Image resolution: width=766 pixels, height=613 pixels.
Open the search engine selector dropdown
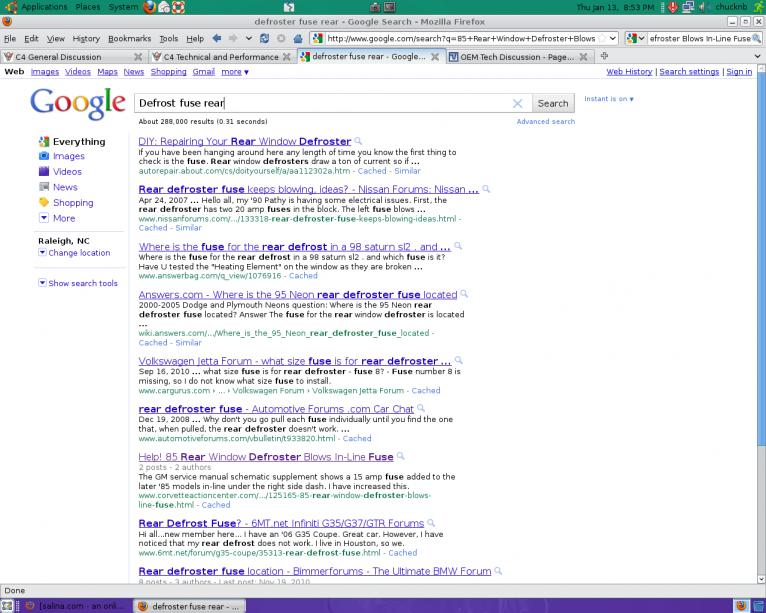click(636, 38)
